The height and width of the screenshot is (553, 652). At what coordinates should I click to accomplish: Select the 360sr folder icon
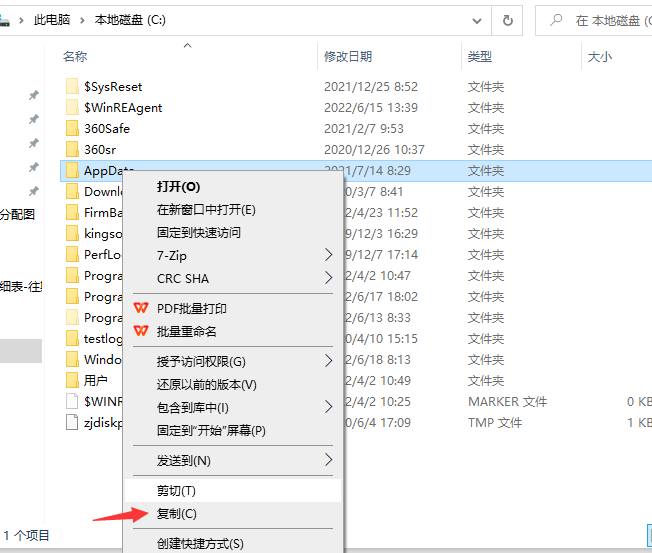71,150
